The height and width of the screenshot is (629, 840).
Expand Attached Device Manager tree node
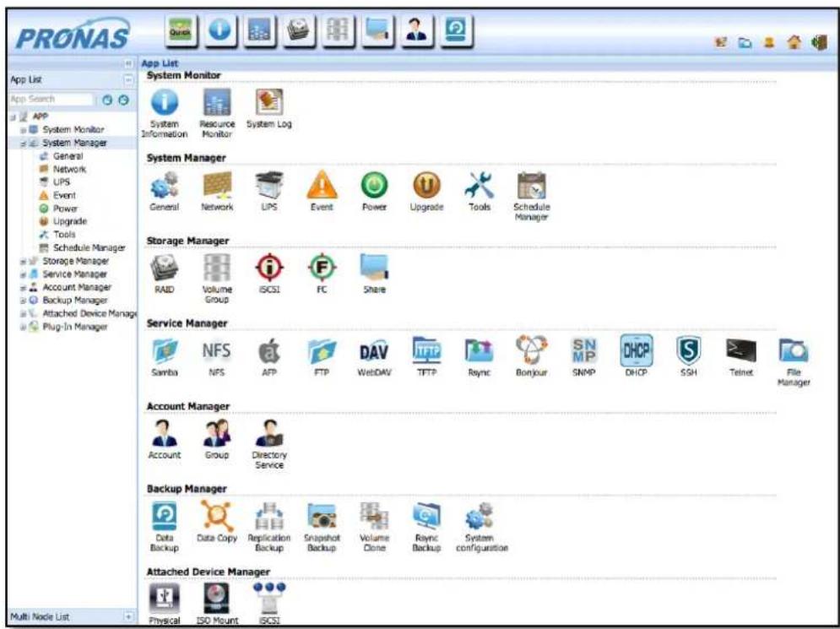(x=23, y=314)
